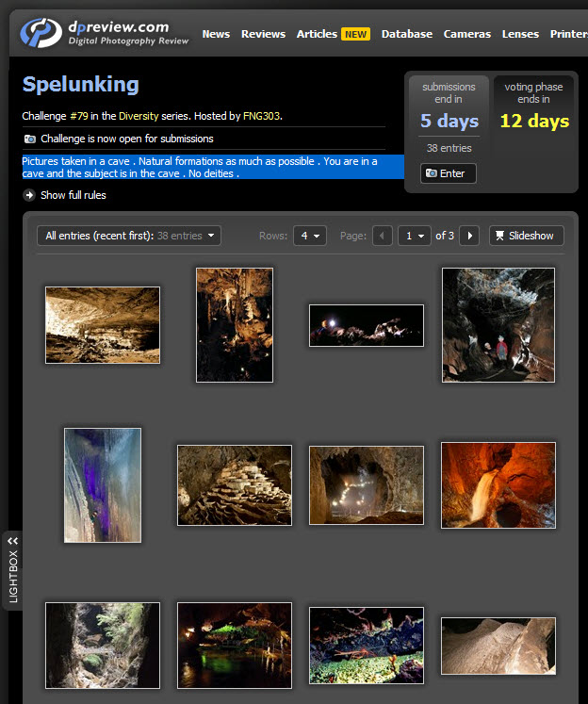Click the NEW badge beside Articles
This screenshot has width=588, height=704.
point(355,35)
